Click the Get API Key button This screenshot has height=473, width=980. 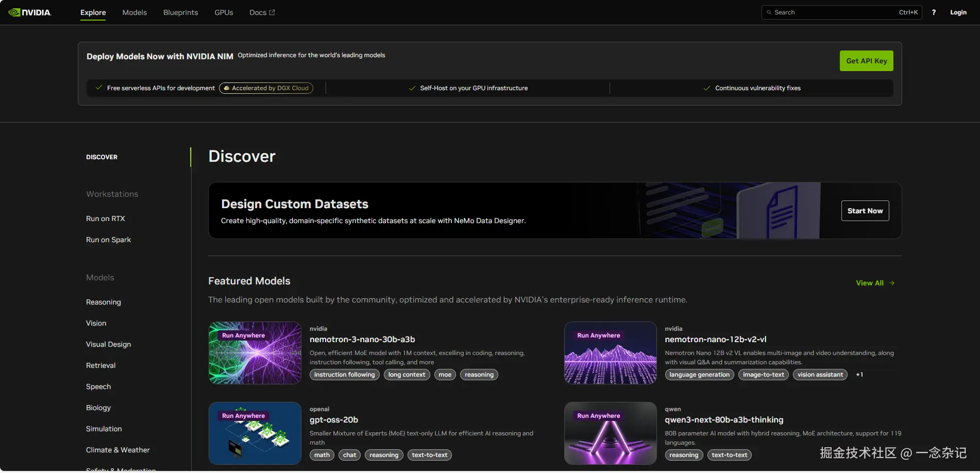[866, 61]
